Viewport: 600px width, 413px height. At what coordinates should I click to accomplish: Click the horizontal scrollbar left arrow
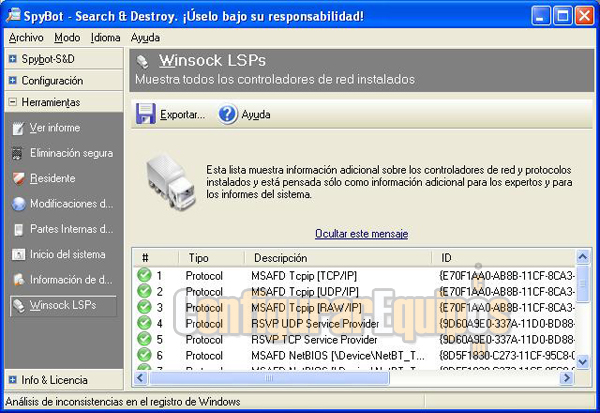[x=140, y=378]
